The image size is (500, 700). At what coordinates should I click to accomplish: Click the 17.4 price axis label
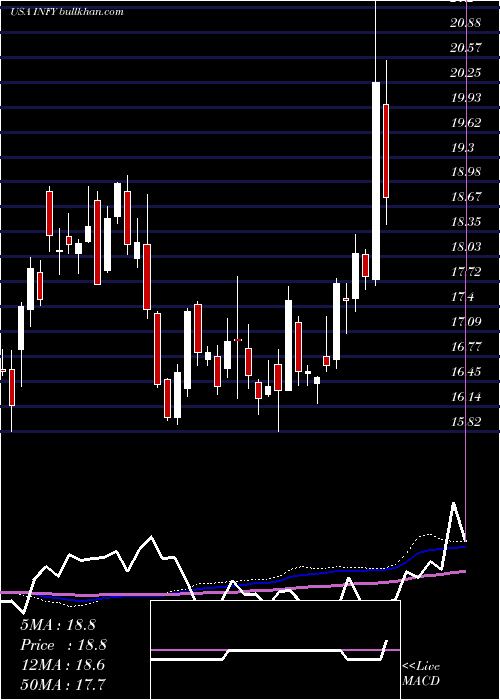tap(462, 296)
